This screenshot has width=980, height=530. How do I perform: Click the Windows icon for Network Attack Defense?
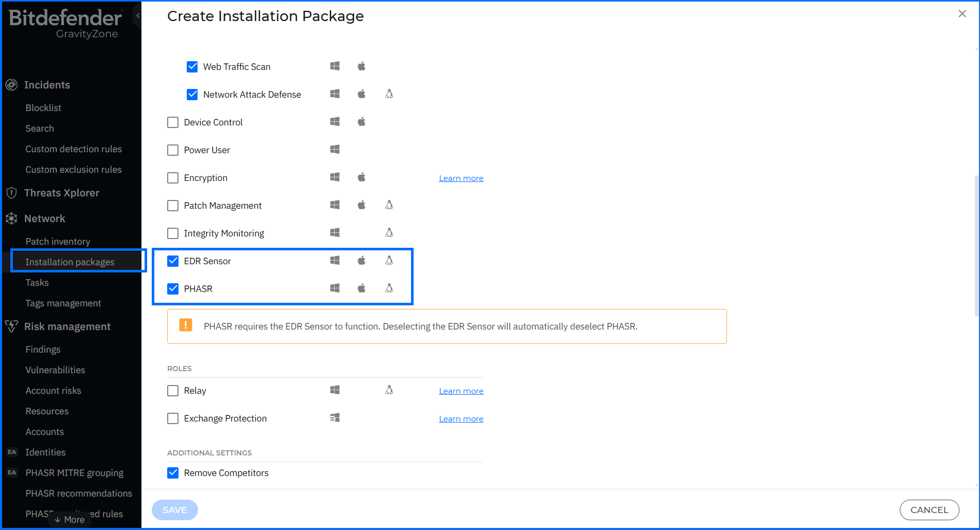335,94
